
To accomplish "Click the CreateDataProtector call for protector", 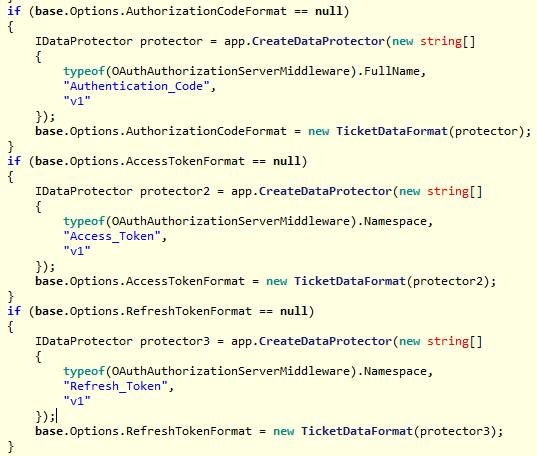I will tap(319, 41).
